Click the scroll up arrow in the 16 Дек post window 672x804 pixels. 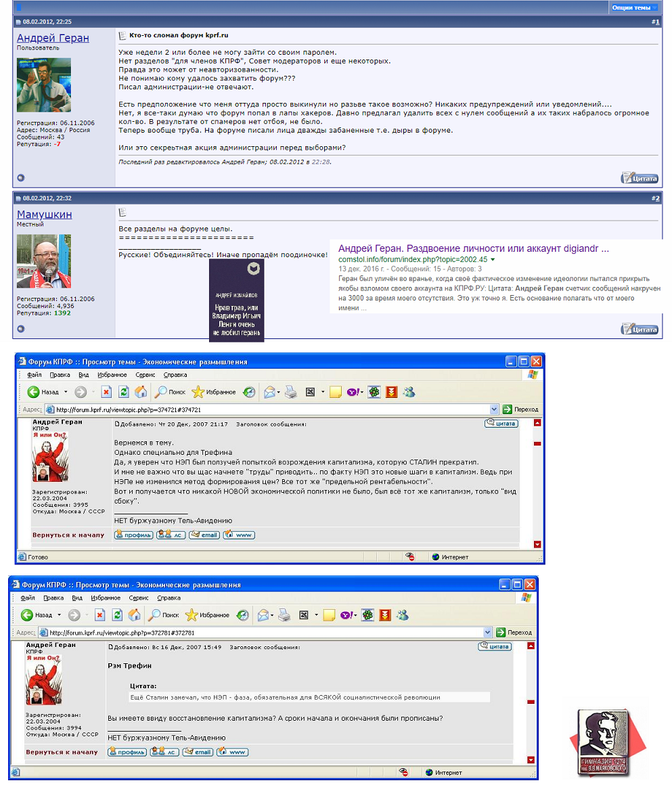[x=531, y=646]
